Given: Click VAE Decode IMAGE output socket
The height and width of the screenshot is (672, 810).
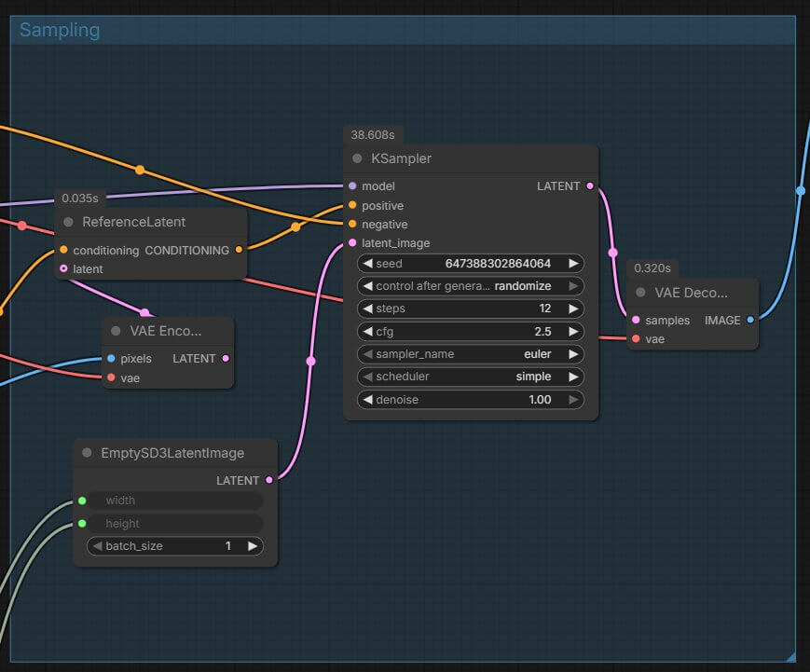Looking at the screenshot, I should click(x=750, y=320).
